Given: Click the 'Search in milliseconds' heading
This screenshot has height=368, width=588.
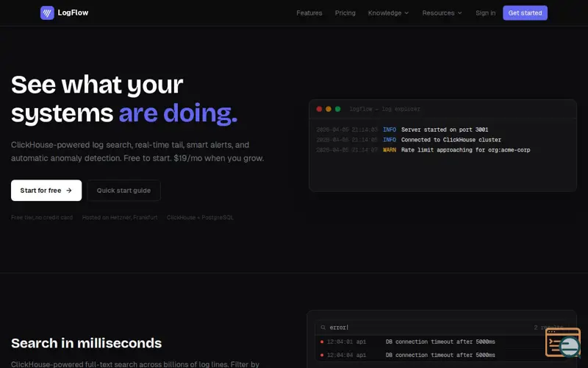Looking at the screenshot, I should point(86,343).
